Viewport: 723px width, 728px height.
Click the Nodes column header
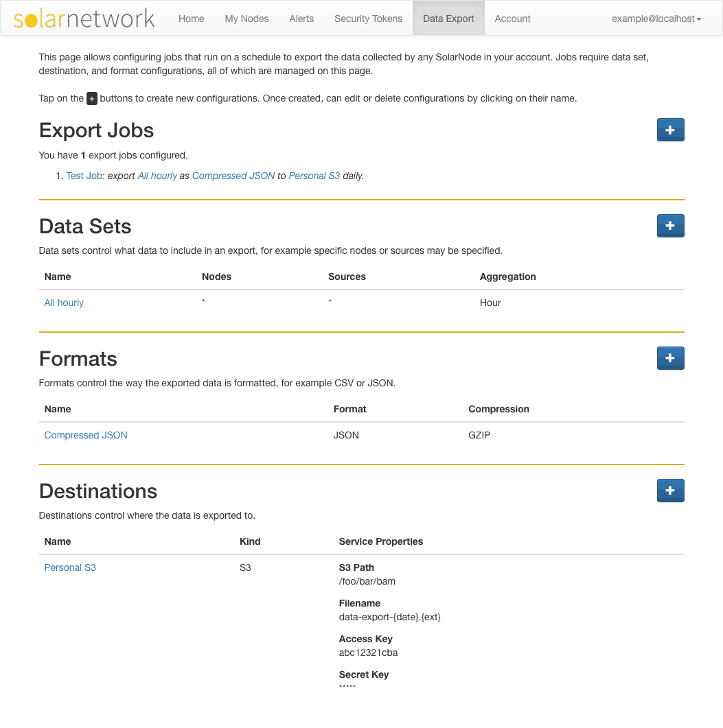216,277
